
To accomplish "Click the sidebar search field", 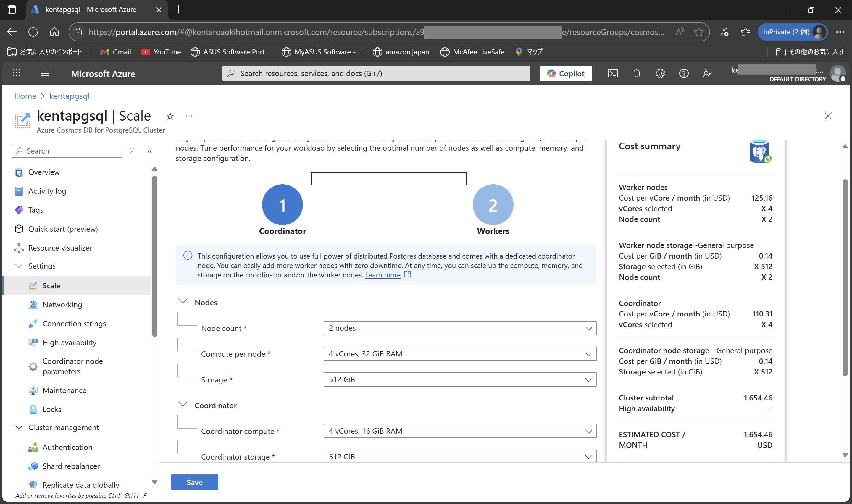I will [x=67, y=151].
